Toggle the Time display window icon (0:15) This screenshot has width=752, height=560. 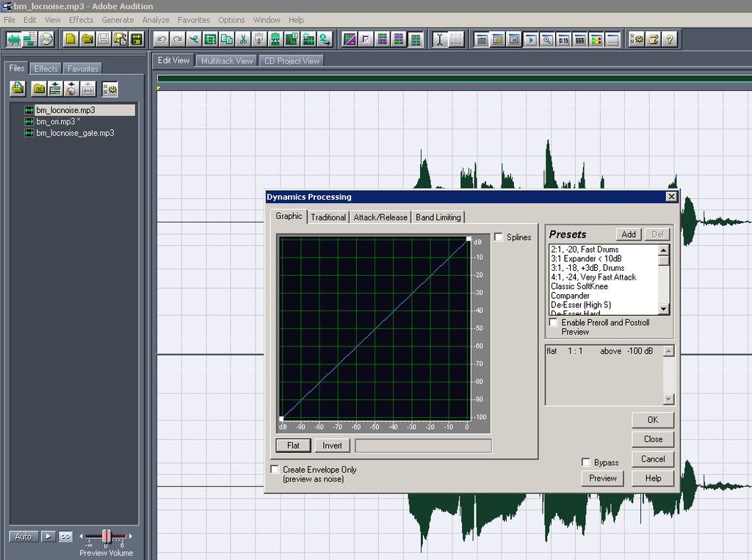point(563,40)
